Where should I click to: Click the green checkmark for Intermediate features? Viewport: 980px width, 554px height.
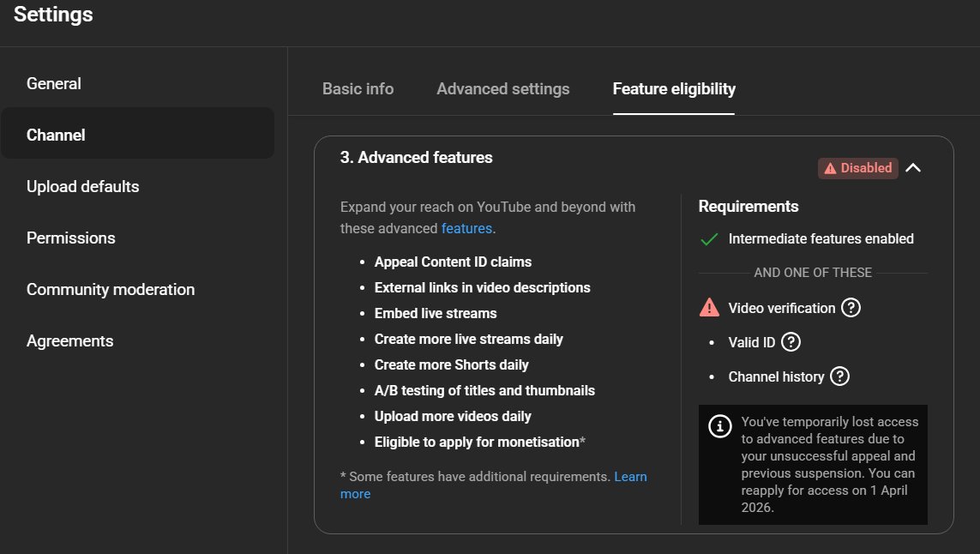(x=709, y=239)
